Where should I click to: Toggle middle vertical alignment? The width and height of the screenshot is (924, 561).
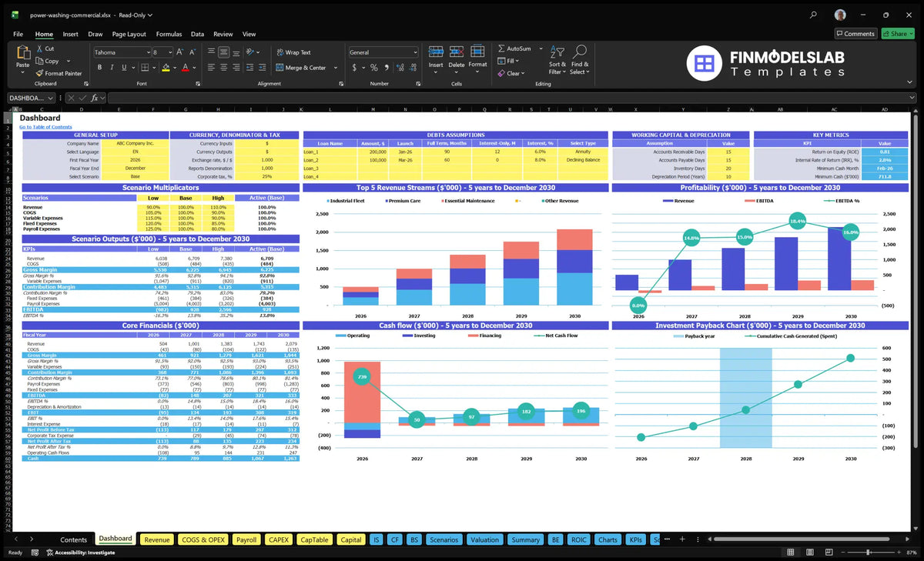[x=223, y=52]
